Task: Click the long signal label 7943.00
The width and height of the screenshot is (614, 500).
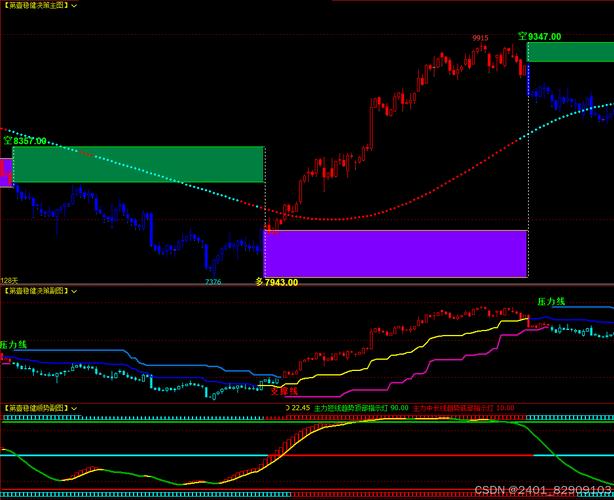Action: click(276, 282)
